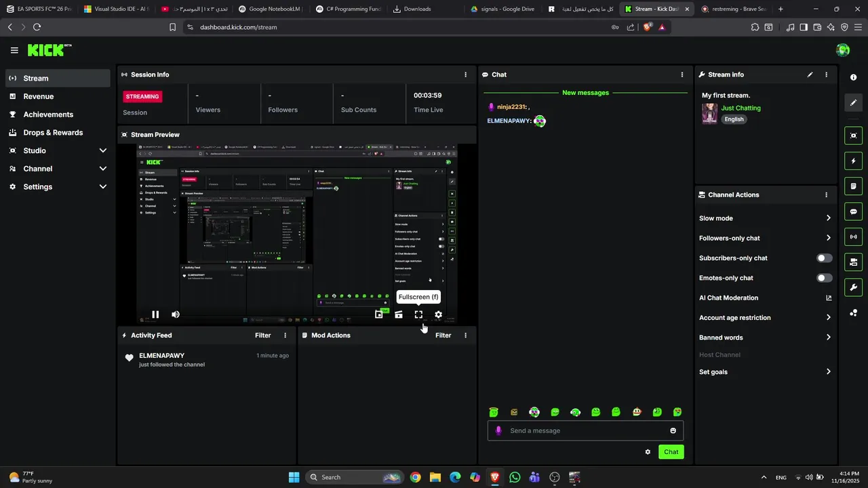
Task: Open File Explorer from taskbar
Action: pyautogui.click(x=435, y=477)
